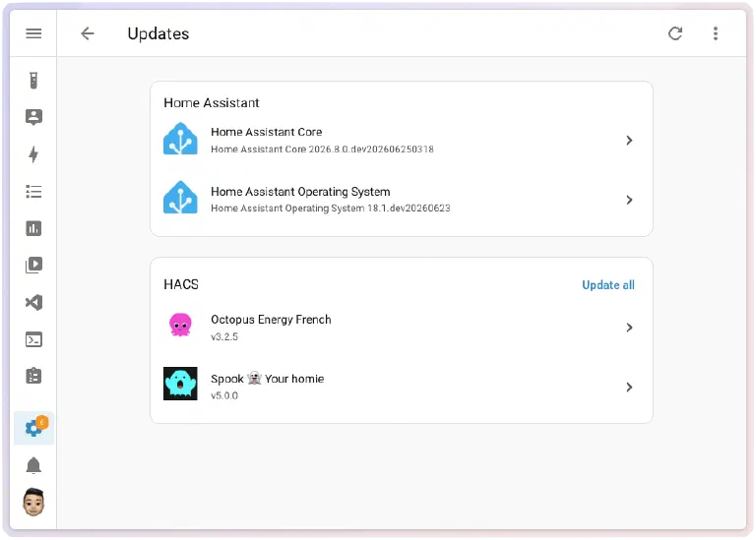Viewport: 756px width, 540px height.
Task: Click the HACS section heading
Action: [181, 284]
